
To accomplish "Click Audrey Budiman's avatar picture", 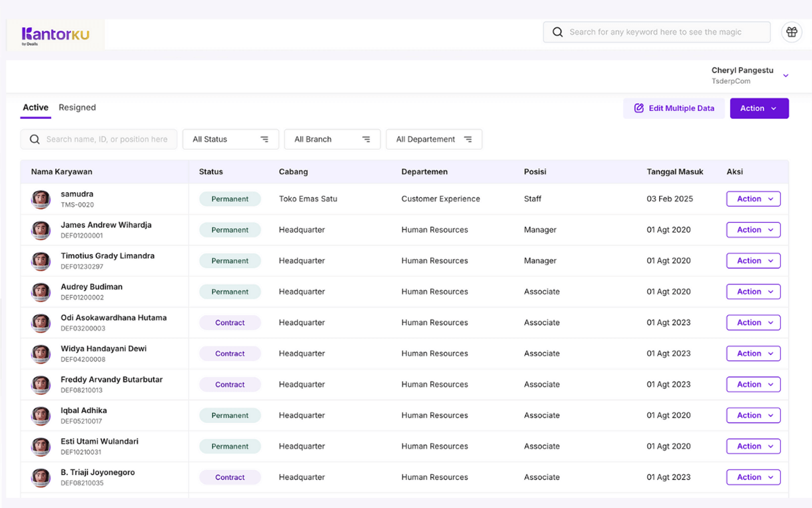I will (41, 292).
